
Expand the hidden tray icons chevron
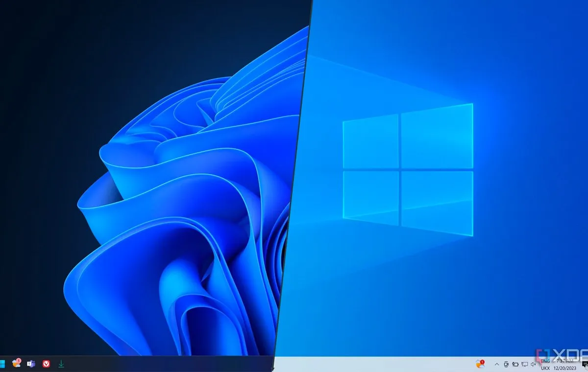pos(497,364)
